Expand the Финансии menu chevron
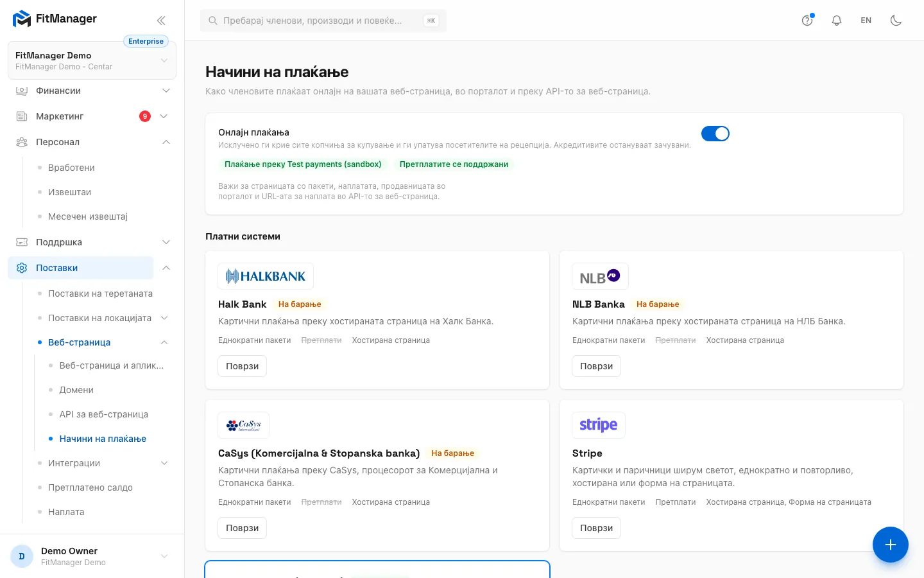This screenshot has height=578, width=924. (166, 91)
